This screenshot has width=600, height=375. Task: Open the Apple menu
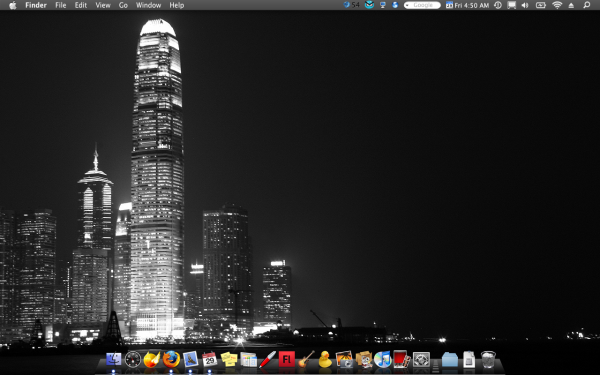pos(13,5)
